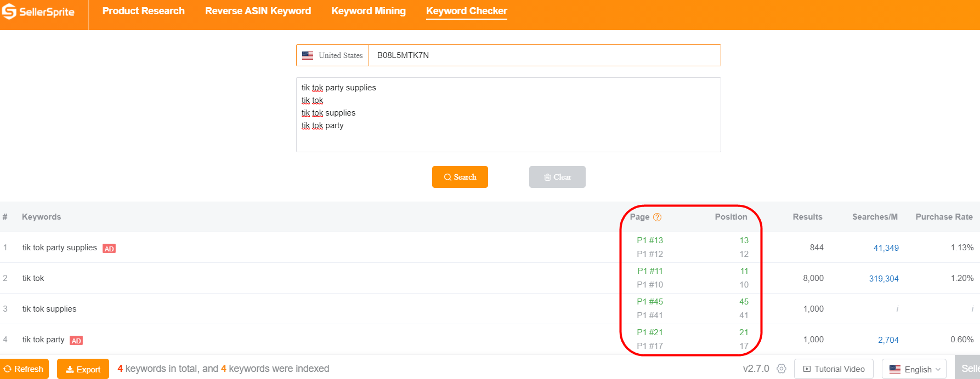The image size is (980, 379).
Task: Click the v2.7.0 version label
Action: tap(756, 369)
